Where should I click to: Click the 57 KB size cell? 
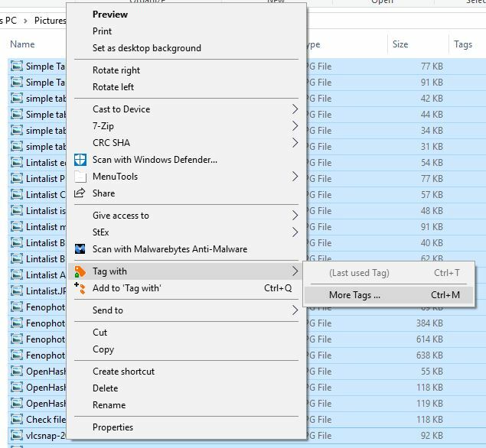(x=432, y=195)
